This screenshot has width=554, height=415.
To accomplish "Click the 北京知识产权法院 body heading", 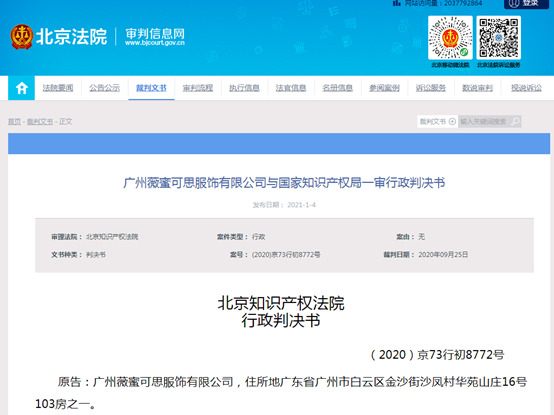I will [281, 303].
